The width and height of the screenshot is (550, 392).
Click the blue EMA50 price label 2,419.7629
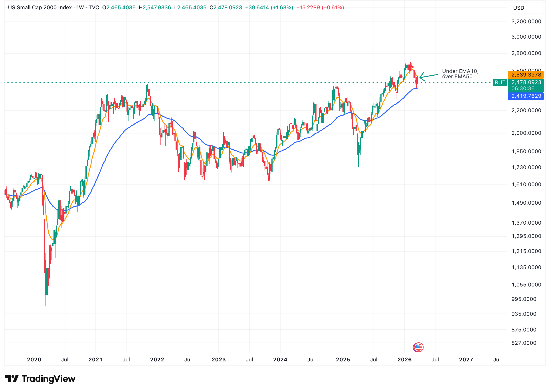[526, 96]
